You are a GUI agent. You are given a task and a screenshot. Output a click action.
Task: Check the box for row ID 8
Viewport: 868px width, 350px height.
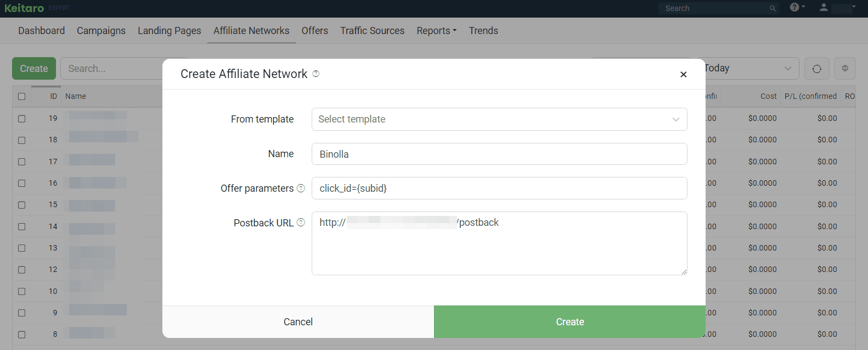coord(21,335)
